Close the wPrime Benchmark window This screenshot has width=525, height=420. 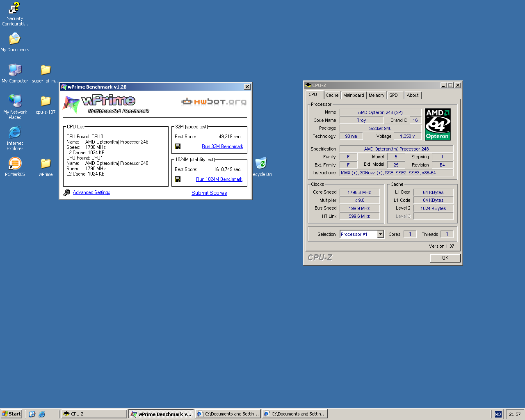[247, 87]
